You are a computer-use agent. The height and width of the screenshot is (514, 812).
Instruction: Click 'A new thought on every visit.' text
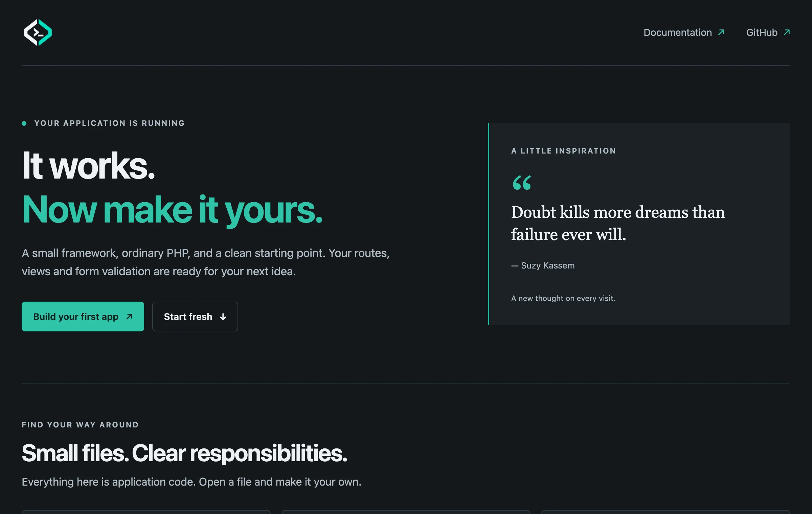pos(563,298)
